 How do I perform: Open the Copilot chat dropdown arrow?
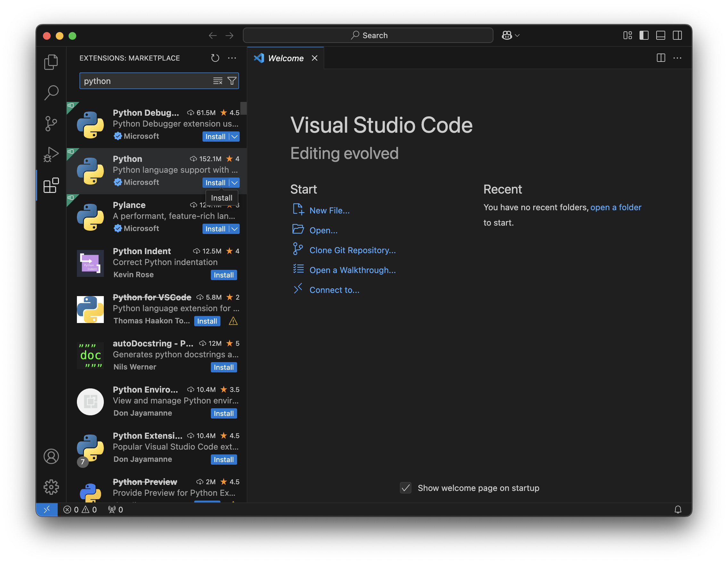click(x=517, y=35)
